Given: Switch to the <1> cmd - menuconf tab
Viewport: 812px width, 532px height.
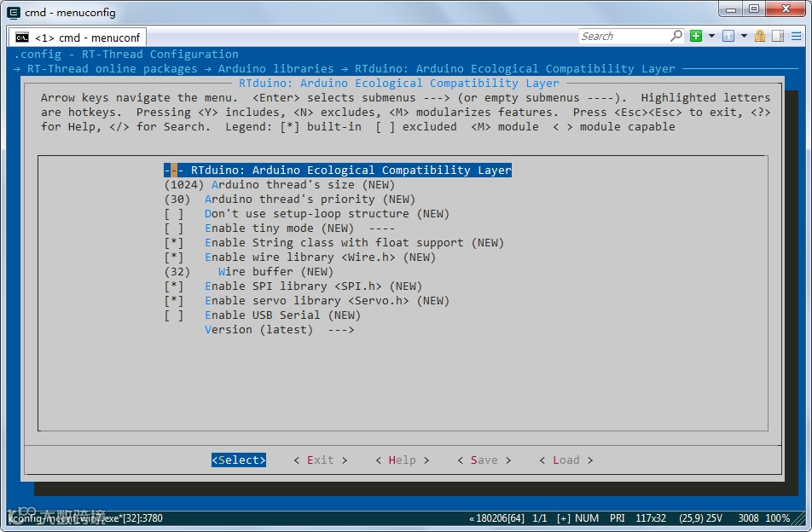Looking at the screenshot, I should (x=78, y=38).
